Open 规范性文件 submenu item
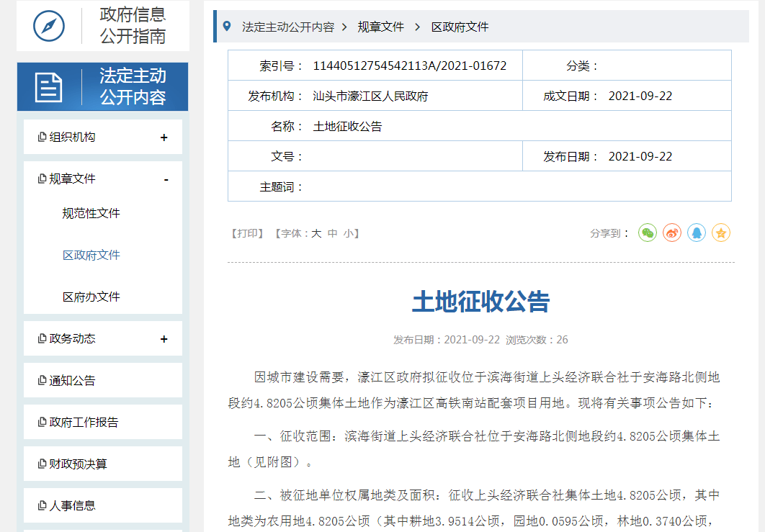 [91, 213]
